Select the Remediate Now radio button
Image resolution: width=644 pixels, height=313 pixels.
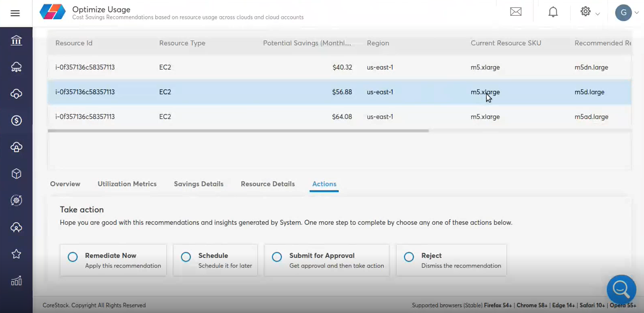[73, 257]
